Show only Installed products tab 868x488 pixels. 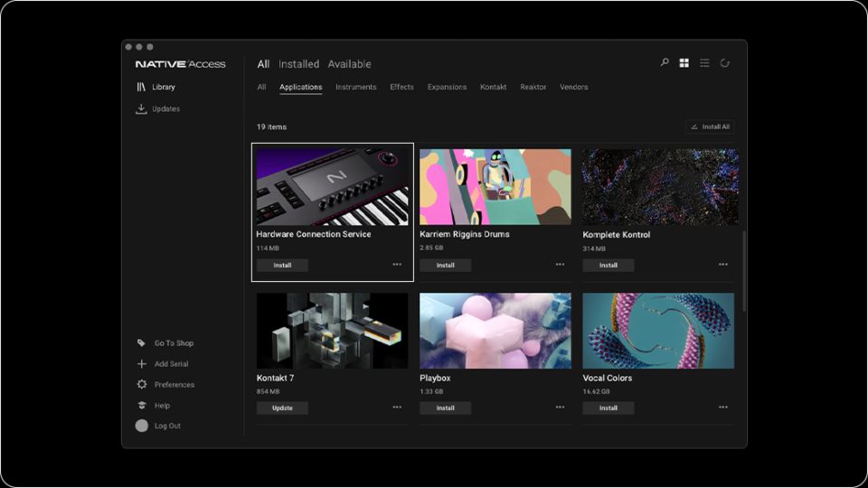298,64
